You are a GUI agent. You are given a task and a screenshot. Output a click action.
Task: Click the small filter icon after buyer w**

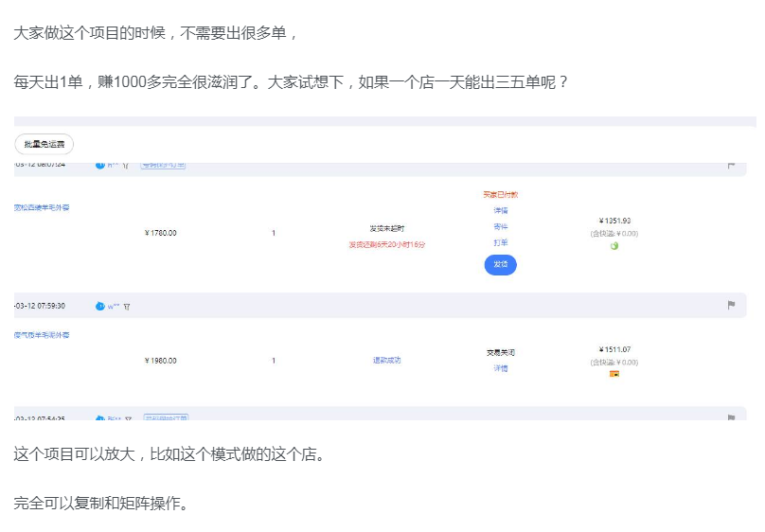coord(127,307)
